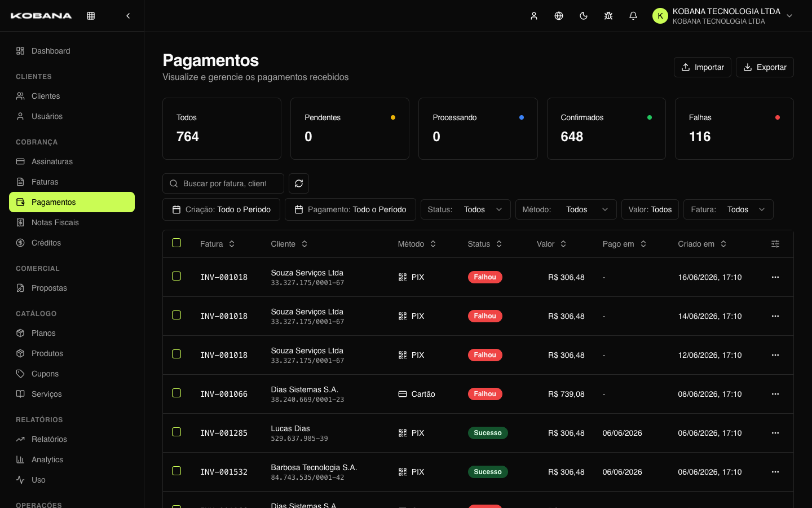Filter by the Todos 764 card

pos(222,129)
